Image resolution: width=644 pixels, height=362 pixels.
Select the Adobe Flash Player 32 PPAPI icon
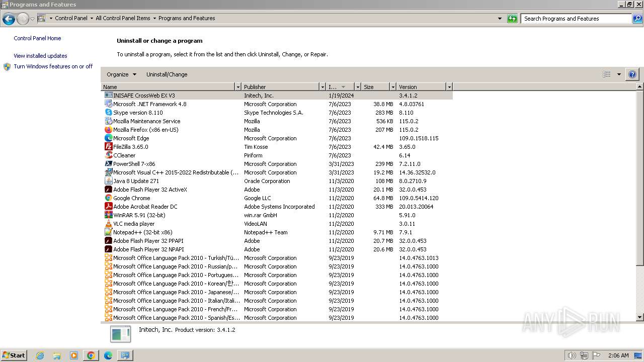tap(108, 240)
